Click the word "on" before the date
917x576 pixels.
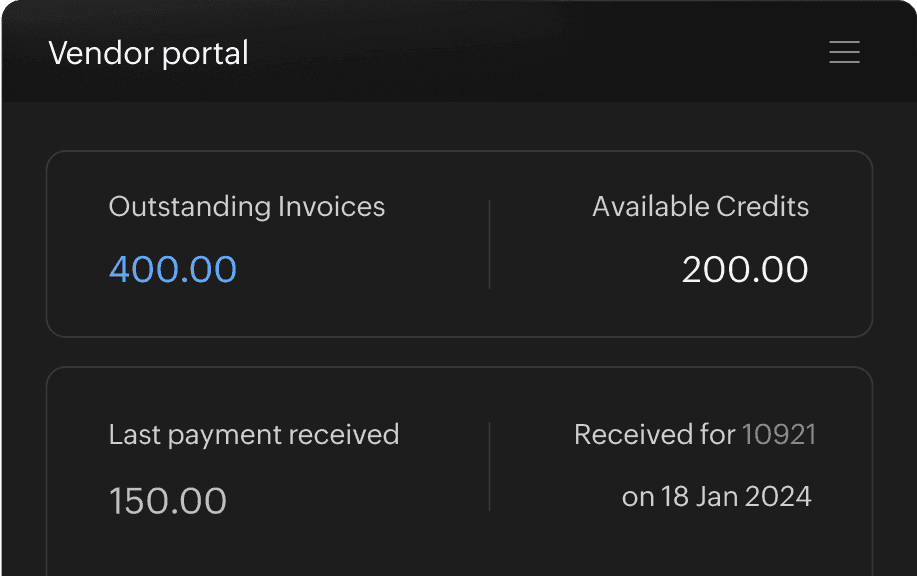(638, 497)
